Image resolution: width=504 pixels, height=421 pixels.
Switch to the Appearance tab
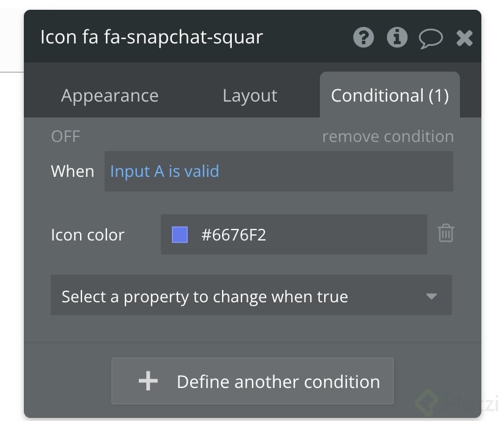[109, 95]
